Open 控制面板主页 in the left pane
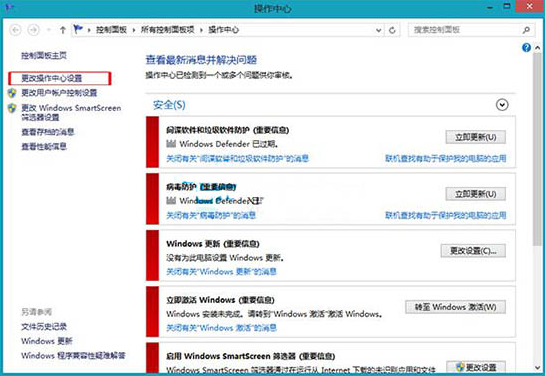 [44, 56]
